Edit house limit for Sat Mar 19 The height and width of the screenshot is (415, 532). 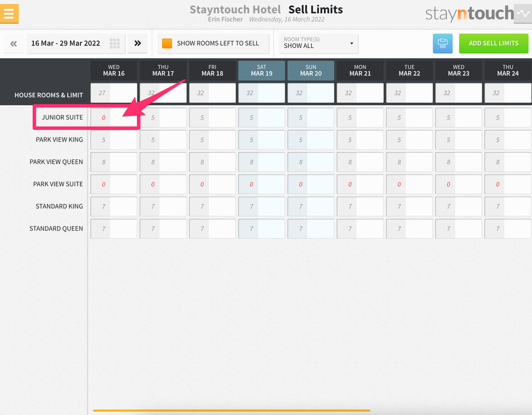click(271, 93)
